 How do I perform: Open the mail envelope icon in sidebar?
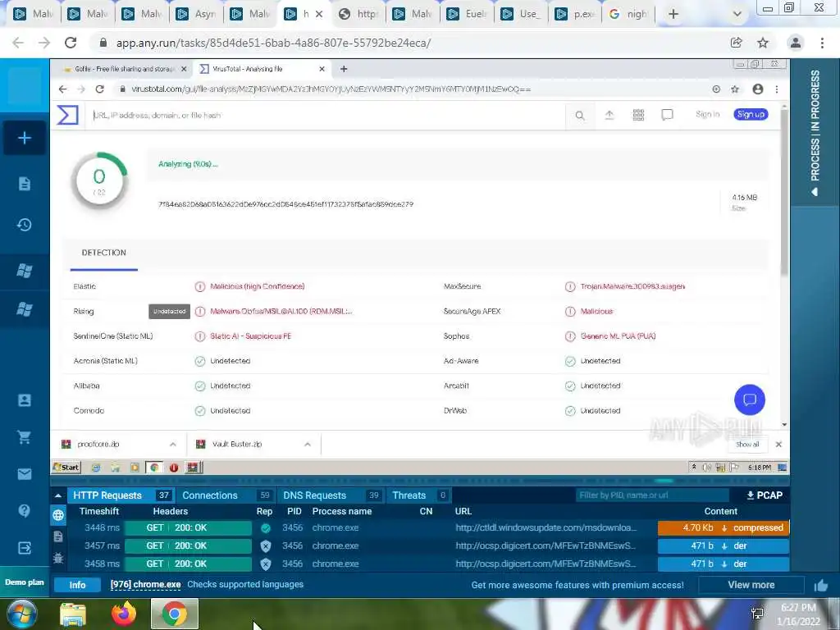coord(24,474)
